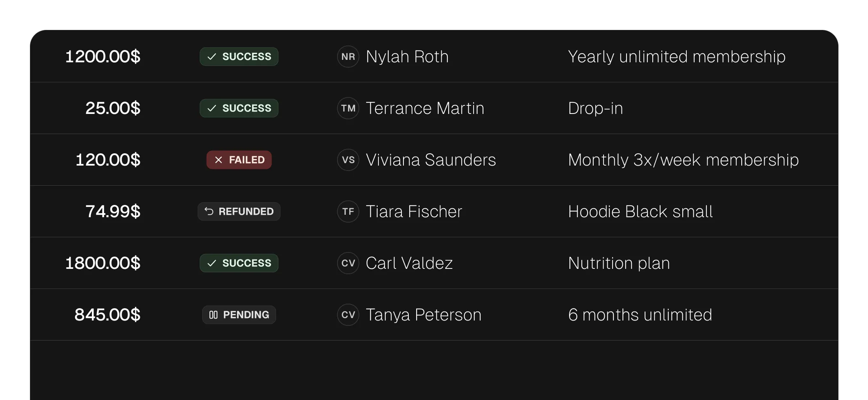This screenshot has height=400, width=868.
Task: Click Success badge for 1200.00$ payment
Action: tap(239, 57)
